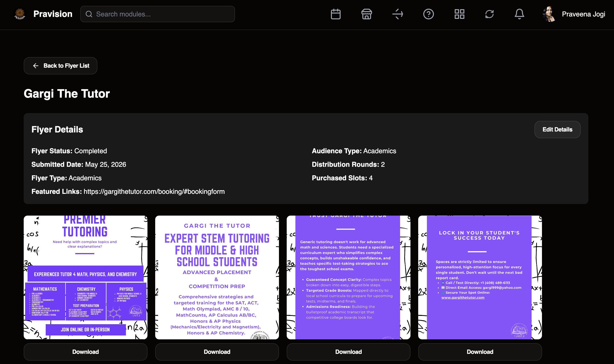
Task: Select the Gargi The Tutor heading
Action: [x=67, y=94]
